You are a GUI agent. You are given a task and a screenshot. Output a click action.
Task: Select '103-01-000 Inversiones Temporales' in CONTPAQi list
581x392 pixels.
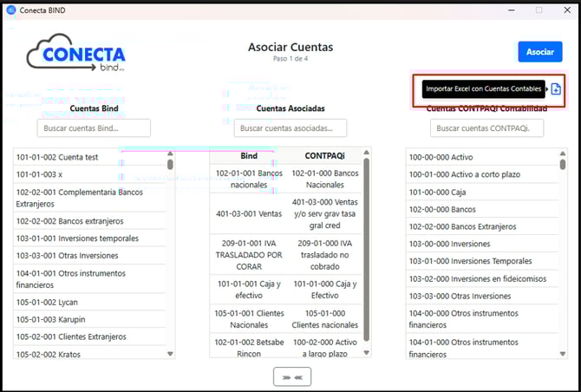coord(482,261)
